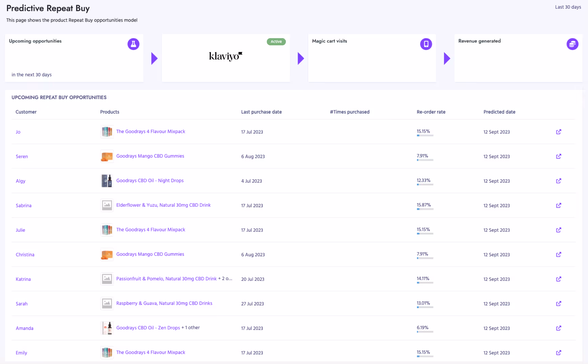
Task: Open external link icon for Julie's row
Action: [559, 230]
